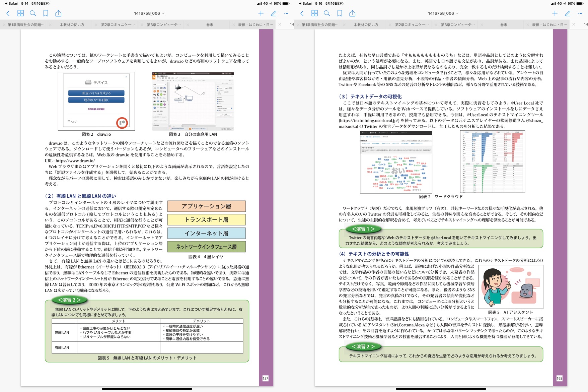Open page thumbnails grid in right window
The image size is (588, 392).
[314, 13]
